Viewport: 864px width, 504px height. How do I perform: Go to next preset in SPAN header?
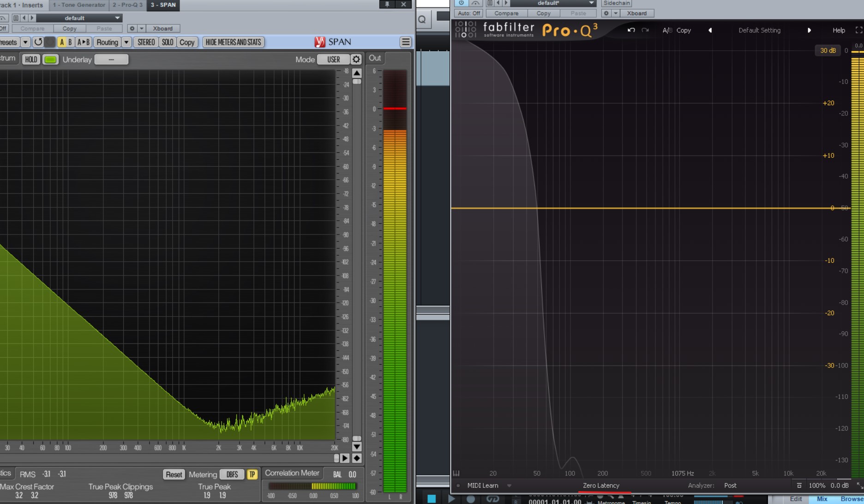coord(32,18)
